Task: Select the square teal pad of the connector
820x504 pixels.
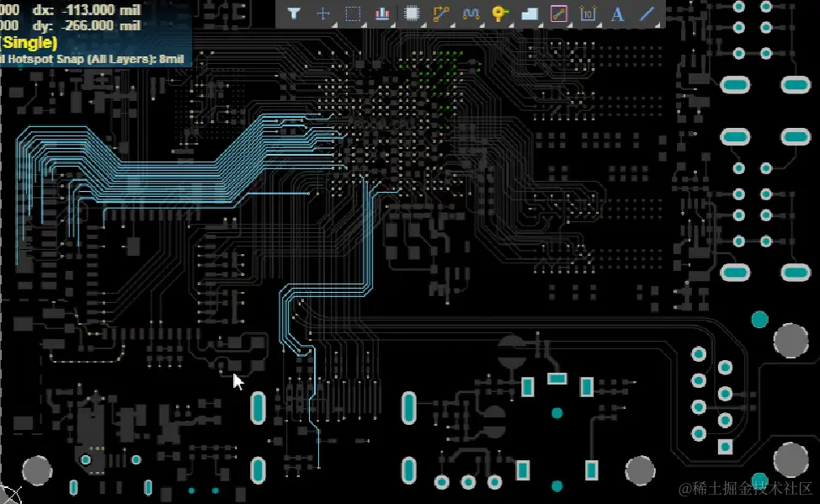Action: click(x=726, y=447)
